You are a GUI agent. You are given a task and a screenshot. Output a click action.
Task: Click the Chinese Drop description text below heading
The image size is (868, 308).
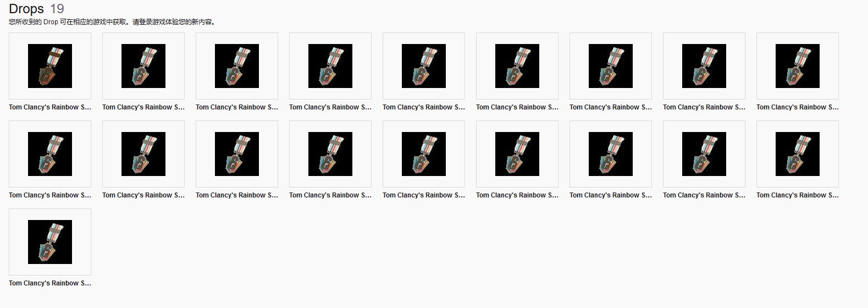click(x=113, y=22)
